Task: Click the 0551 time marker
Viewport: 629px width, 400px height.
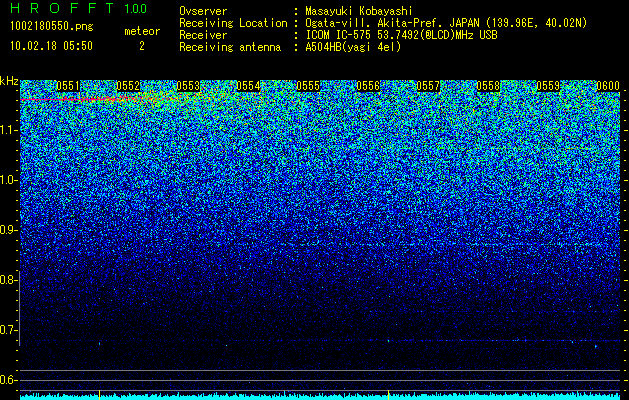Action: pos(68,86)
